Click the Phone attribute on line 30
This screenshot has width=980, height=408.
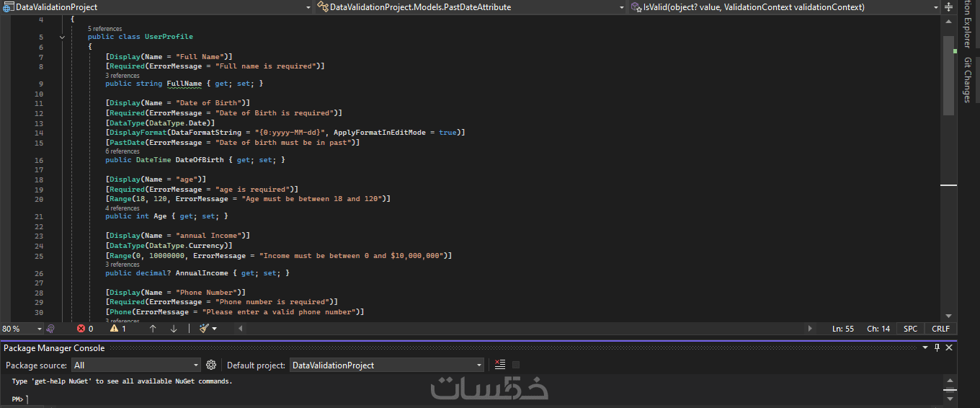[234, 312]
